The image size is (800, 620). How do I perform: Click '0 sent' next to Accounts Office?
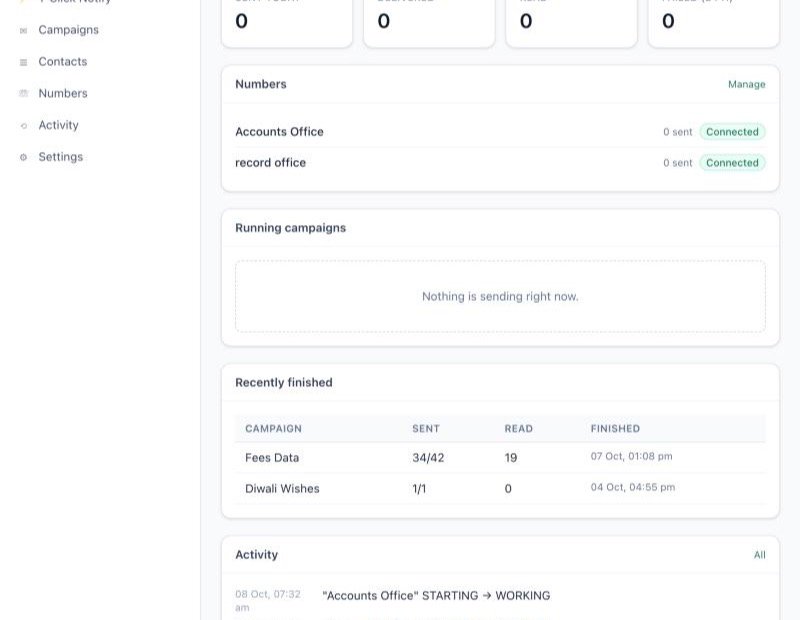[x=678, y=132]
